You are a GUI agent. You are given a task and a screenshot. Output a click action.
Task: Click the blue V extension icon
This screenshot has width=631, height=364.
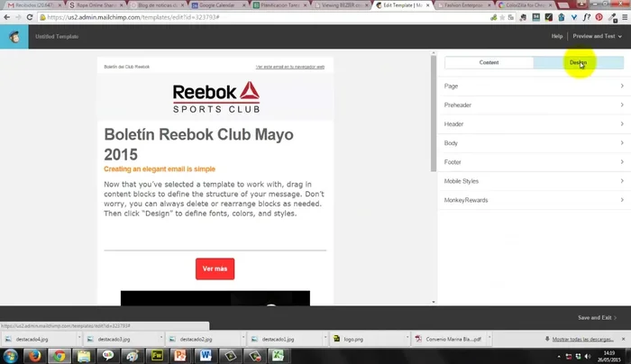(574, 17)
